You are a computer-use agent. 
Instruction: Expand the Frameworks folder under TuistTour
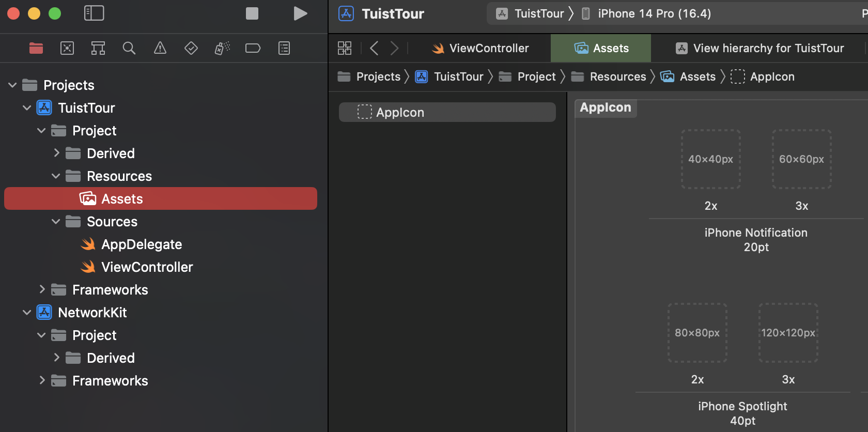pyautogui.click(x=42, y=289)
